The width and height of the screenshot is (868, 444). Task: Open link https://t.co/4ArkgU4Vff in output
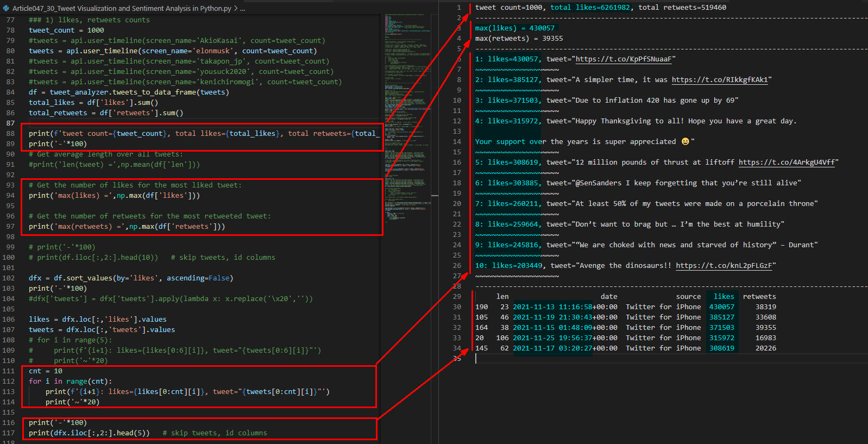[787, 162]
